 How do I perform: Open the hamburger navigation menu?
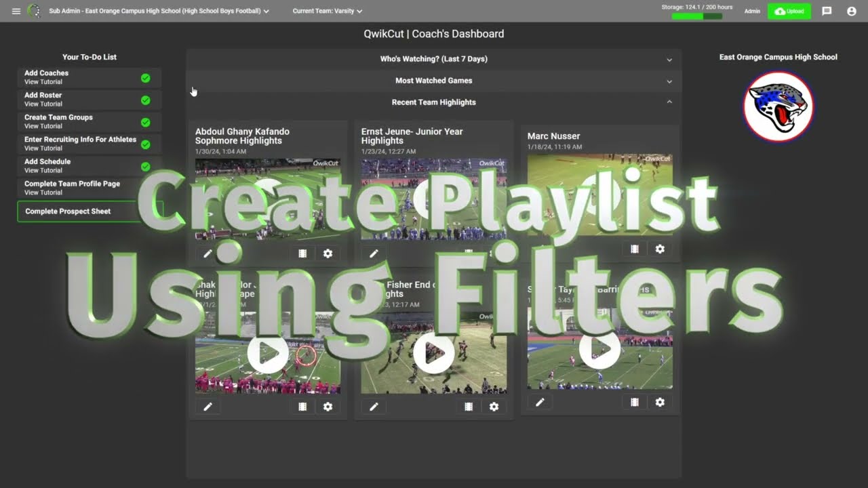tap(16, 11)
